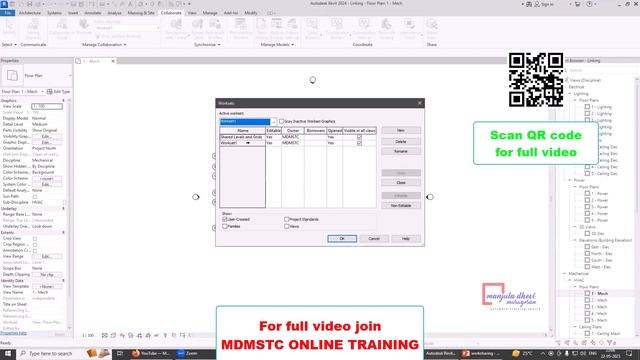Open the File tab
Image resolution: width=640 pixels, height=360 pixels.
[8, 13]
